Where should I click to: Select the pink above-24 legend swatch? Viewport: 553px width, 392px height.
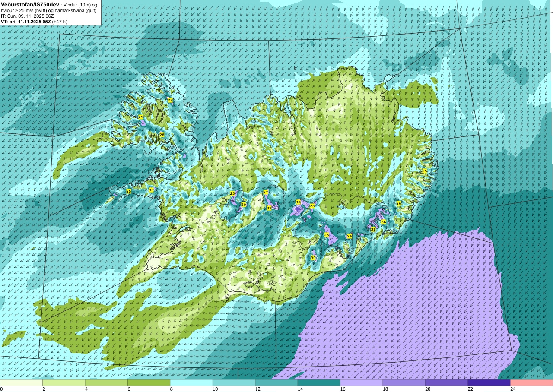[531, 383]
